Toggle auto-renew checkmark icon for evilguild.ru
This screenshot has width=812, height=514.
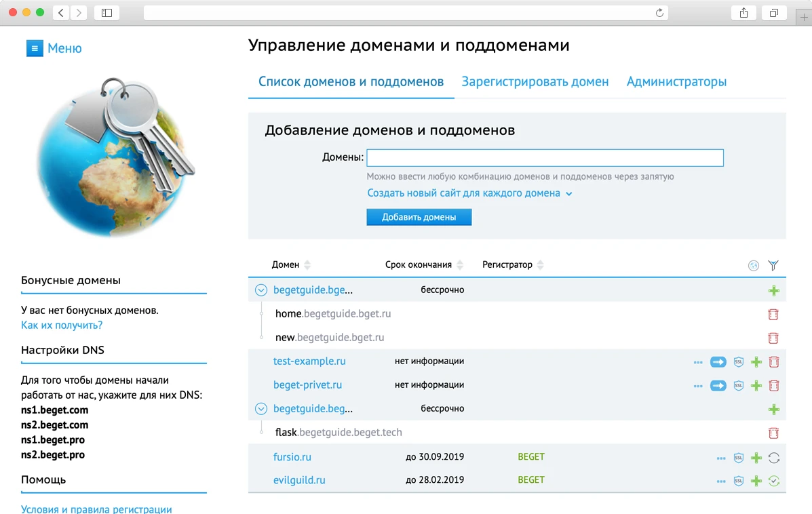tap(774, 480)
